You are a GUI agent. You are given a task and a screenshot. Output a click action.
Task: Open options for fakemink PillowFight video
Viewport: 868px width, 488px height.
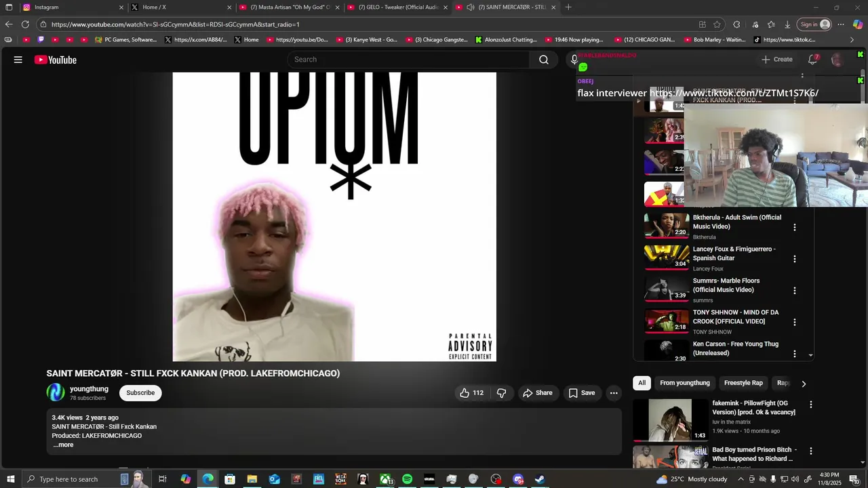810,405
